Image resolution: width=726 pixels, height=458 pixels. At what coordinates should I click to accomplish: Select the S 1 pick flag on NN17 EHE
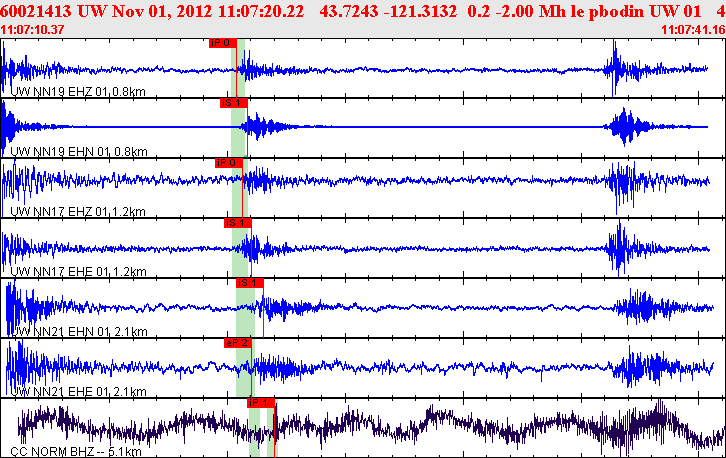click(236, 222)
